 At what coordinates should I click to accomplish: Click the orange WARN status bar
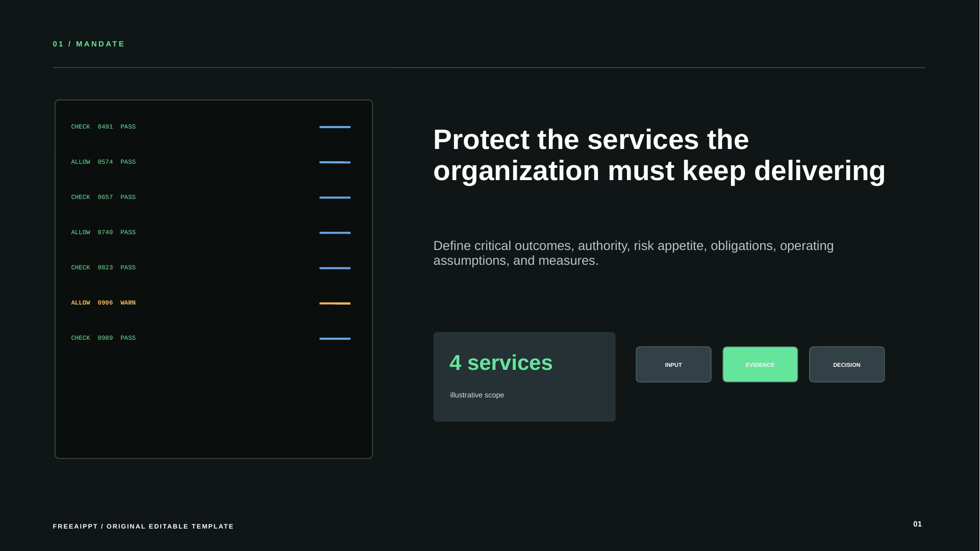335,303
